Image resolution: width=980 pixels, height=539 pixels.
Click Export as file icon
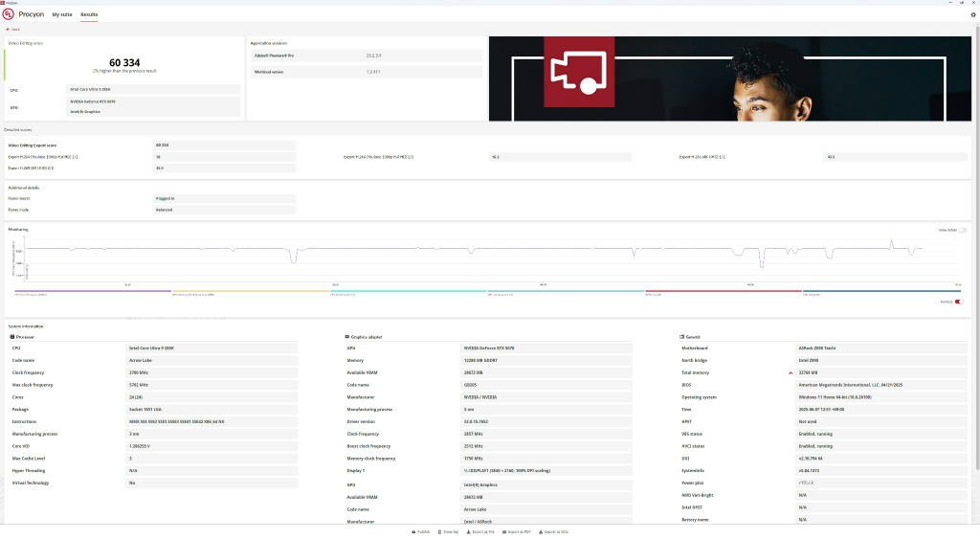tap(468, 532)
